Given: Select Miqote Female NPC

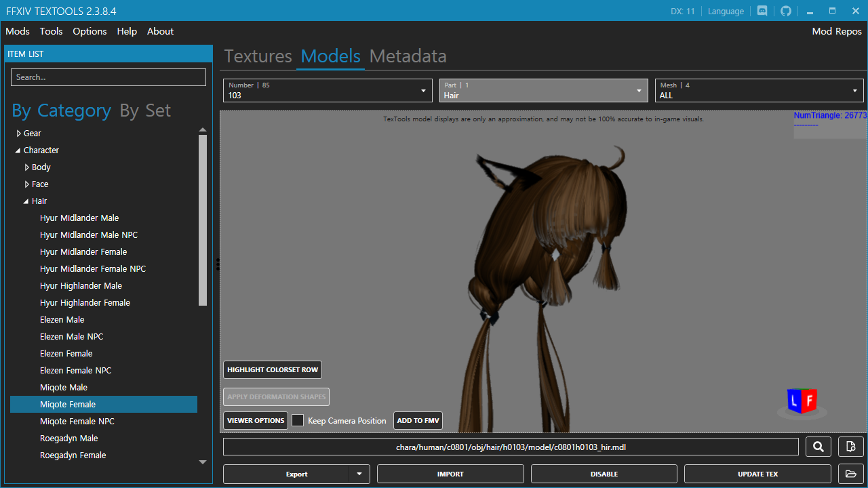Looking at the screenshot, I should [77, 422].
